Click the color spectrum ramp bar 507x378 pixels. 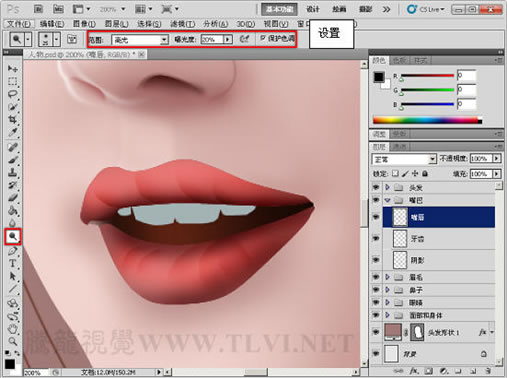(427, 120)
